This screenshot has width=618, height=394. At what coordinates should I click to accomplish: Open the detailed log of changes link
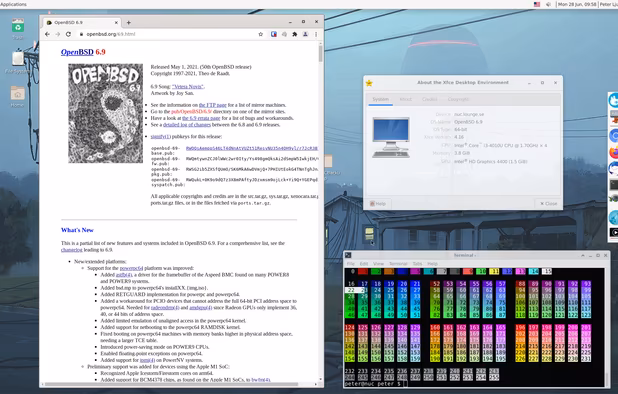tap(187, 125)
